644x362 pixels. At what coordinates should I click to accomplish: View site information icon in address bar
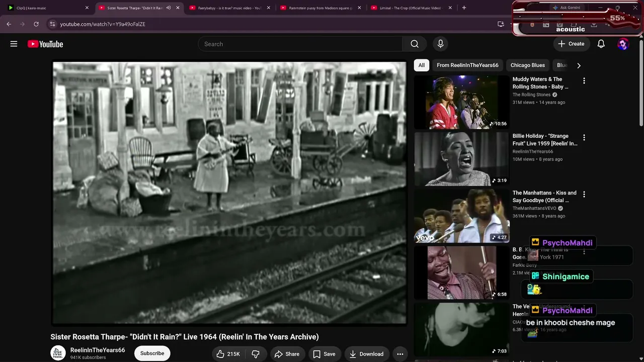point(52,24)
